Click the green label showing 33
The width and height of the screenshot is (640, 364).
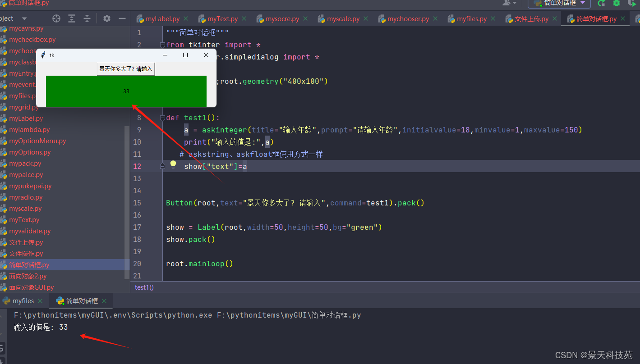tap(126, 91)
